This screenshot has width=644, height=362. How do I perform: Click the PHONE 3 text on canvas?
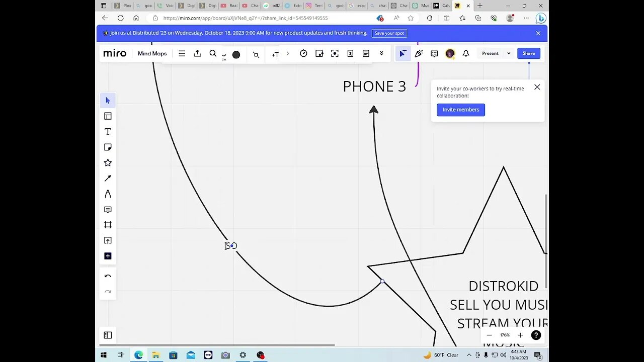pos(374,86)
